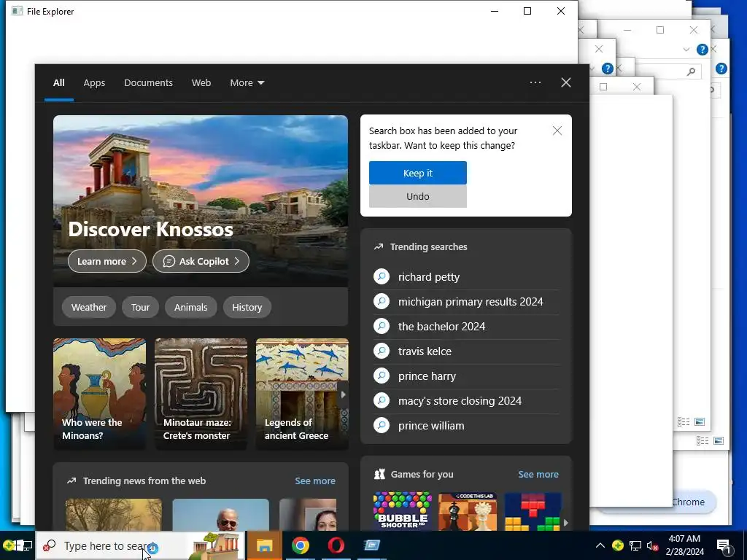Launch Opera browser from the taskbar

[x=336, y=545]
